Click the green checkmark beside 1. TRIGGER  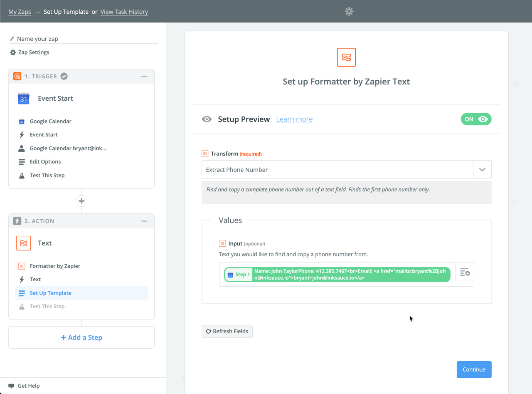[x=64, y=76]
